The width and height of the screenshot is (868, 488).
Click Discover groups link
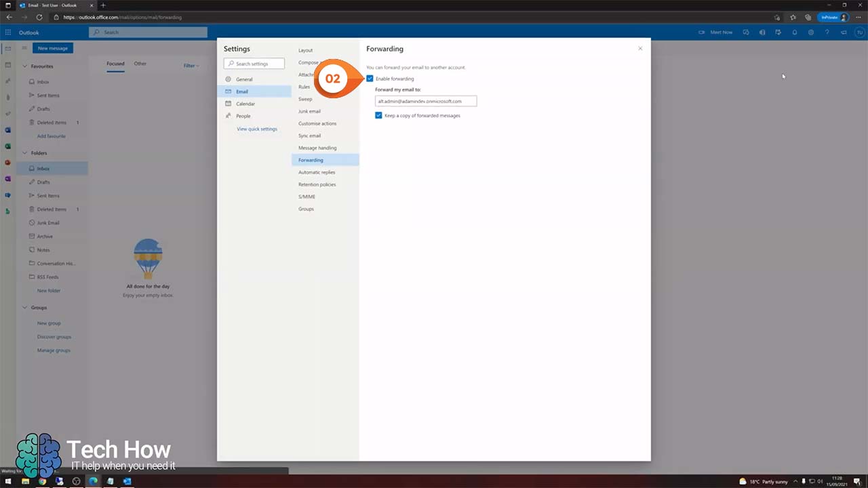[x=54, y=337]
